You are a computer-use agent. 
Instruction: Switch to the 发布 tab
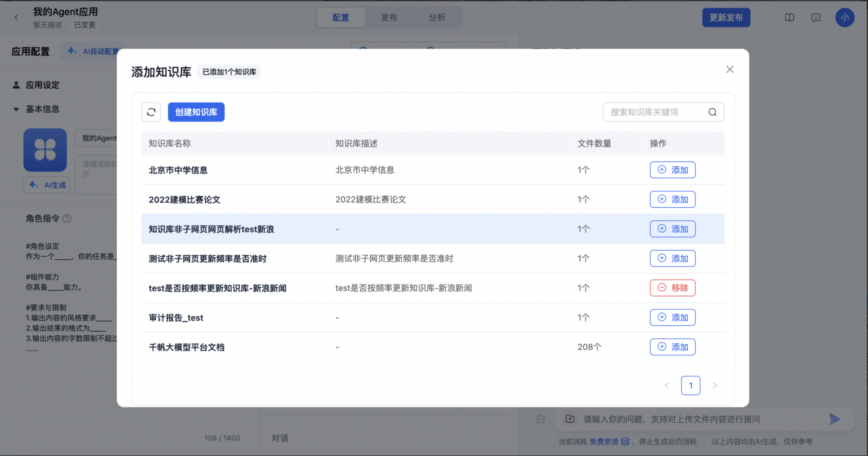[389, 17]
